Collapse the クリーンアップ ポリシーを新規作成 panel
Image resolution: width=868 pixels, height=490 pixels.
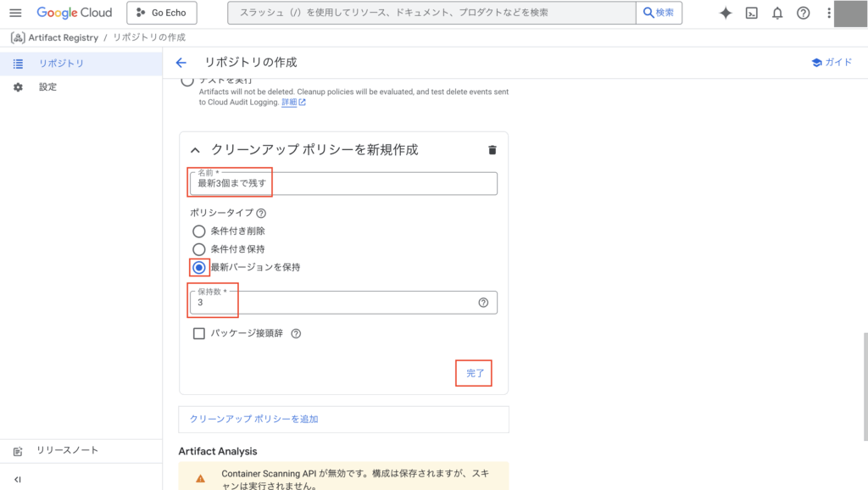pyautogui.click(x=196, y=150)
